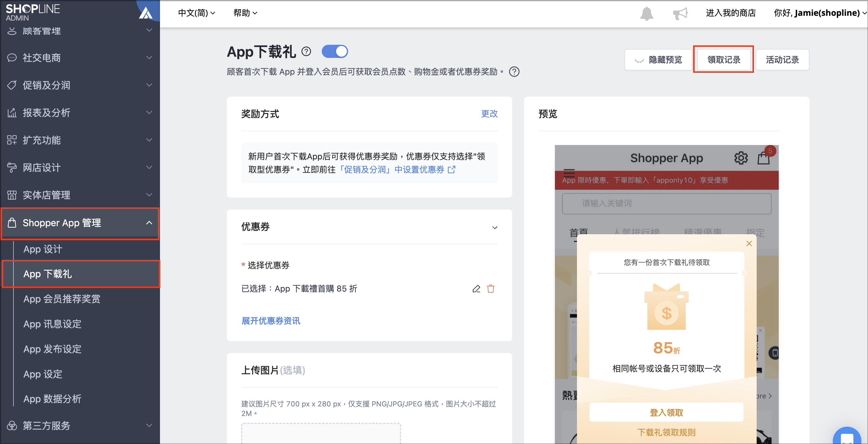Open the chat support bubble
Screen dimensions: 868x444
pyautogui.click(x=847, y=436)
